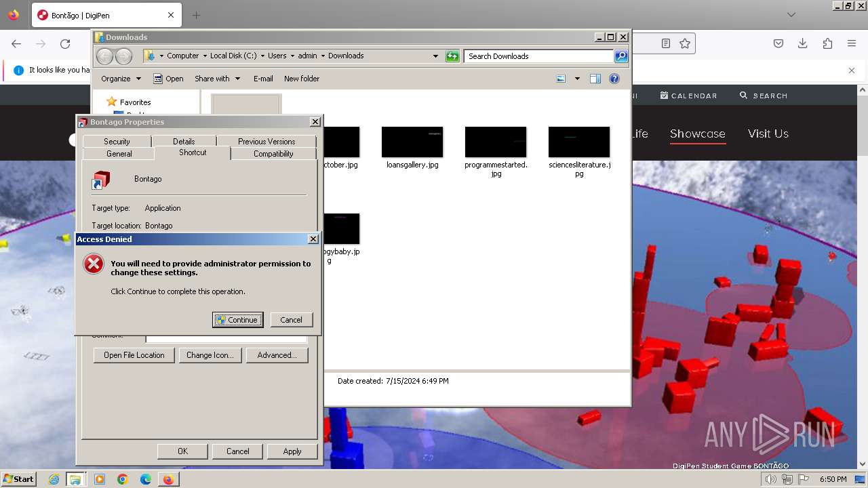
Task: Click E-mail in the Explorer toolbar
Action: (x=263, y=79)
